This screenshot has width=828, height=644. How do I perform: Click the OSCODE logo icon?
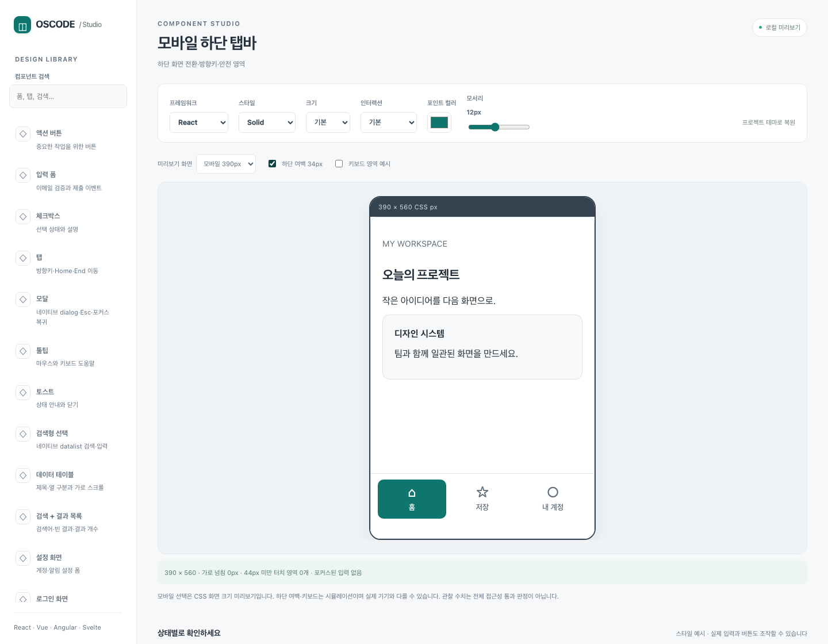tap(22, 25)
